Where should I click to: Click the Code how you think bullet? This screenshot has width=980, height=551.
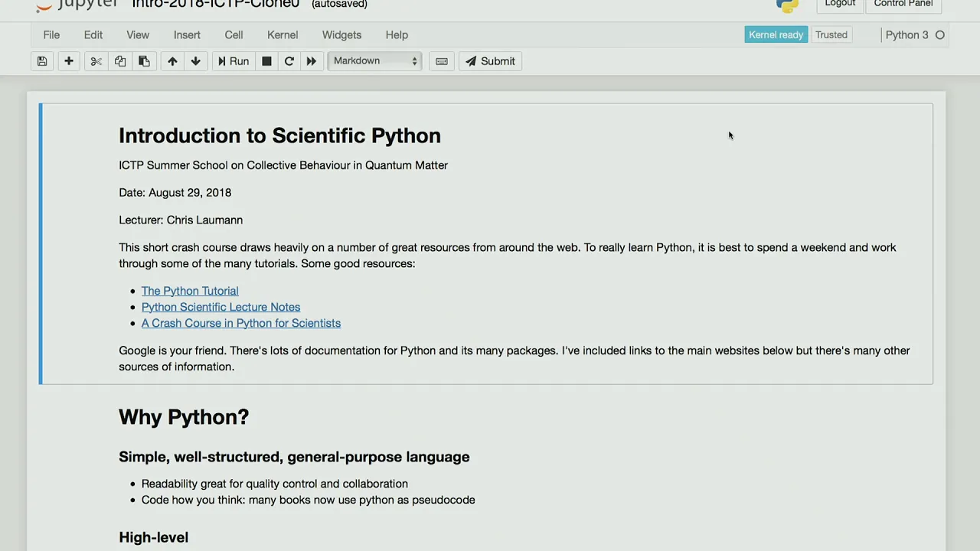(309, 500)
